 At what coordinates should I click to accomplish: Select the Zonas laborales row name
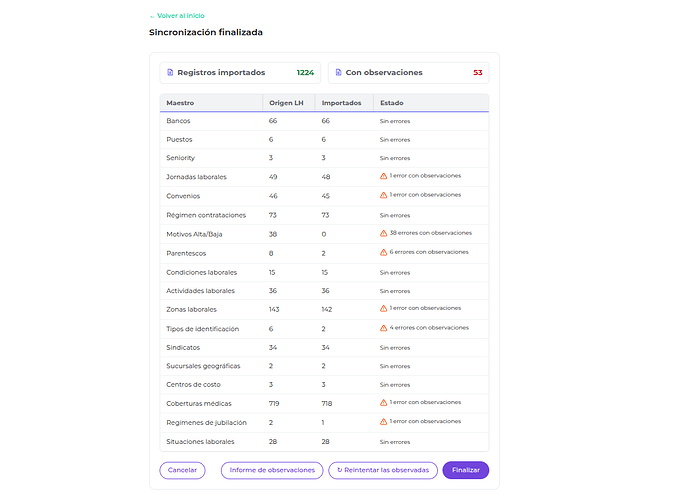(191, 310)
